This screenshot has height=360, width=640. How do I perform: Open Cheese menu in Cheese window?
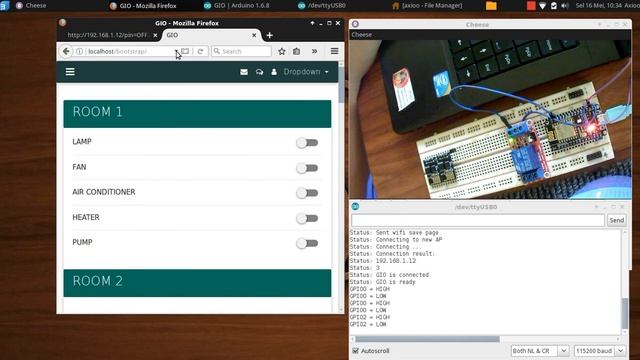pyautogui.click(x=362, y=35)
